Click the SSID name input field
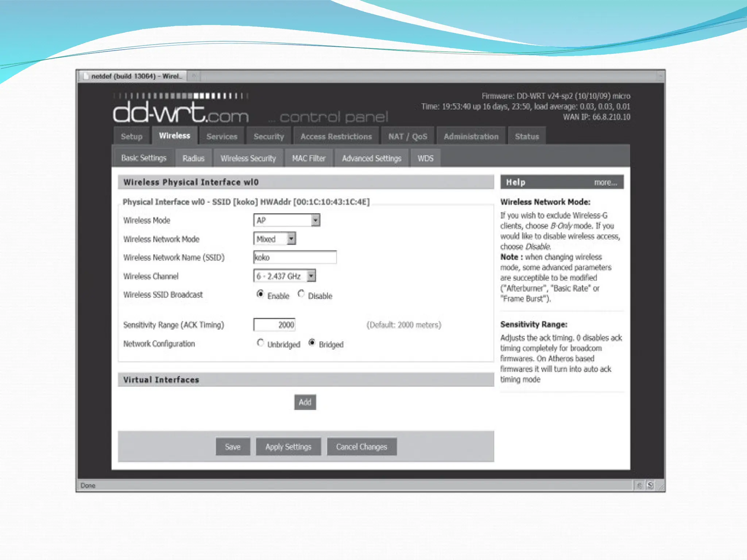The image size is (747, 560). coord(295,257)
